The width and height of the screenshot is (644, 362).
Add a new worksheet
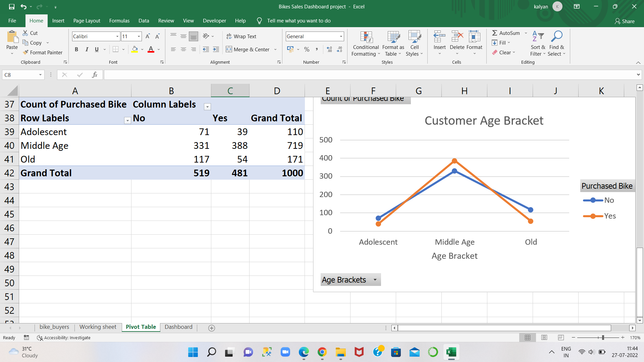[212, 327]
